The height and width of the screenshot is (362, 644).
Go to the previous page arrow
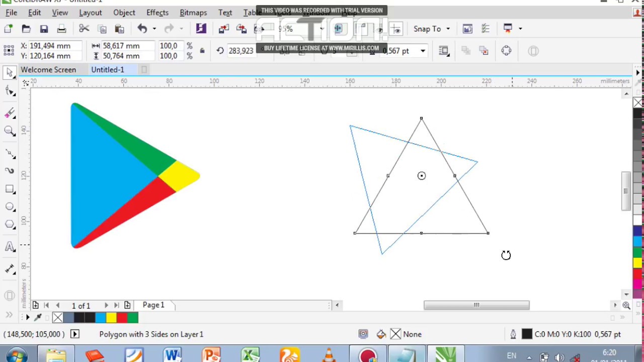click(57, 305)
